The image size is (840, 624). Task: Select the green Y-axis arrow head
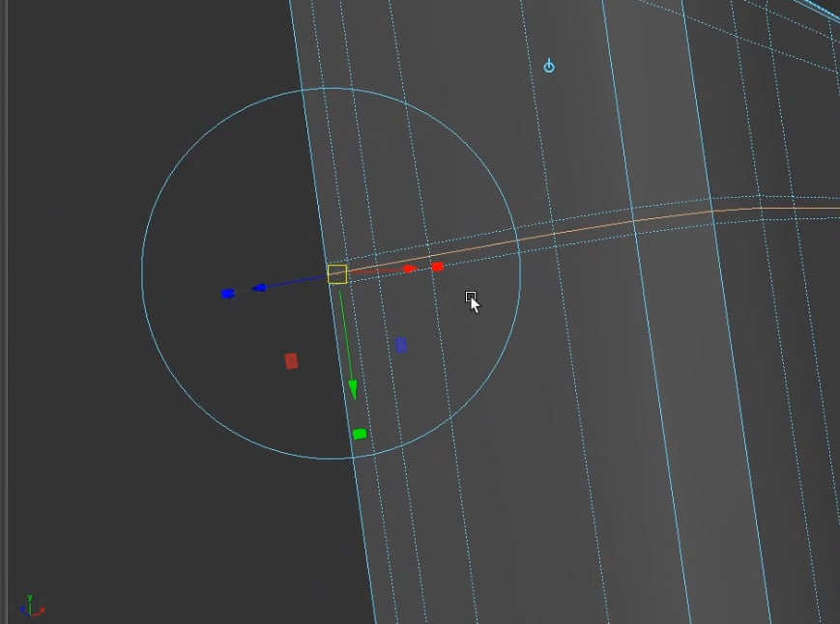pyautogui.click(x=353, y=389)
